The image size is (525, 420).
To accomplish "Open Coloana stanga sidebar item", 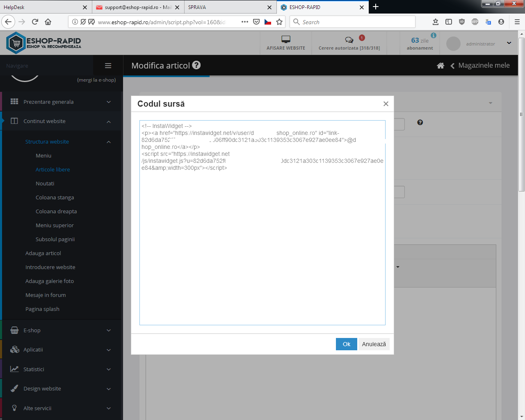I will pyautogui.click(x=55, y=197).
